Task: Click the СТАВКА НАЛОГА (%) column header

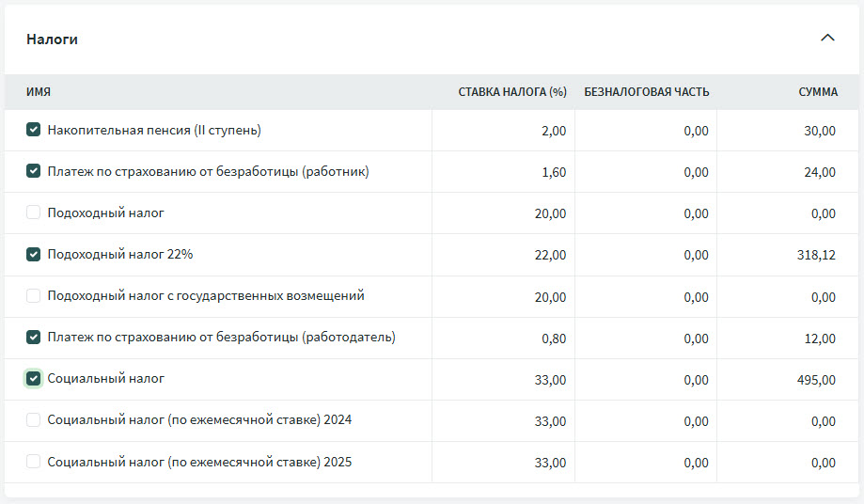Action: [x=512, y=92]
